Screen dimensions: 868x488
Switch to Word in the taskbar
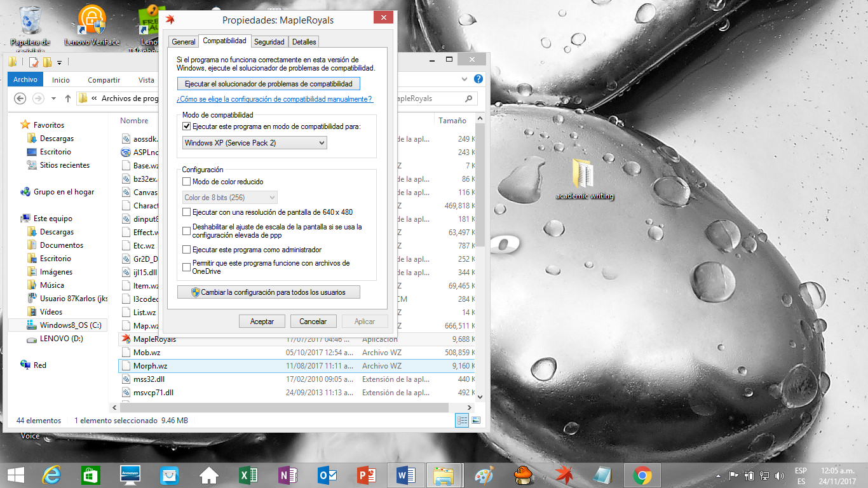point(405,475)
